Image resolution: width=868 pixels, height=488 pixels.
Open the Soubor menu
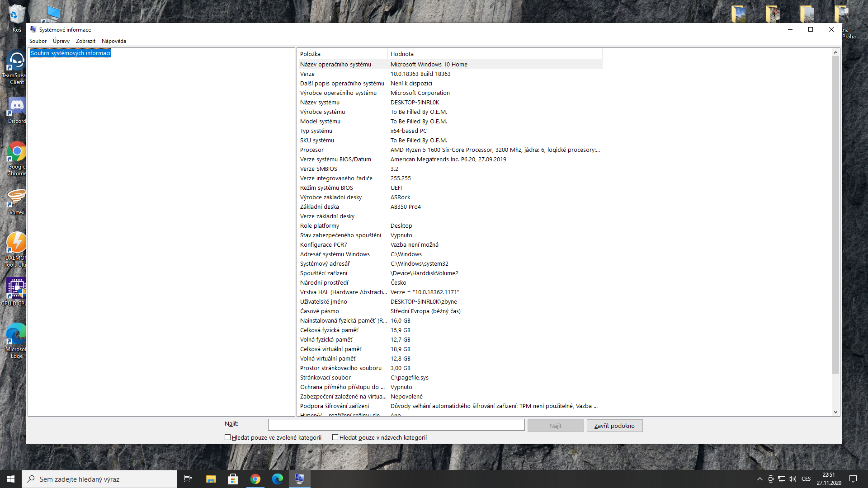[38, 41]
